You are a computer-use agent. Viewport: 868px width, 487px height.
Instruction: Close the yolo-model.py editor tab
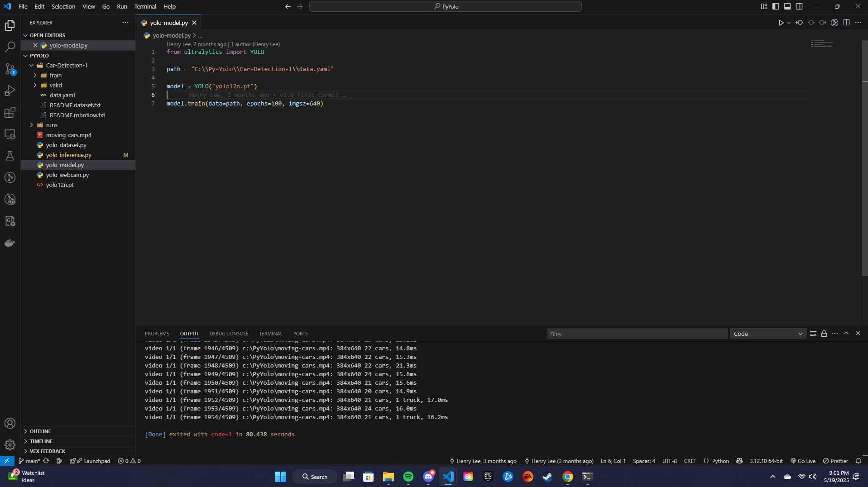click(x=194, y=23)
